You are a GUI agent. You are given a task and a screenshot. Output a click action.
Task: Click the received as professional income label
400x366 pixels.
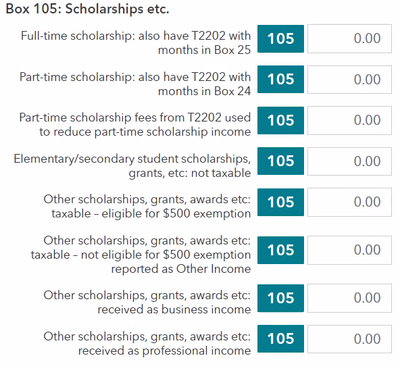[147, 343]
